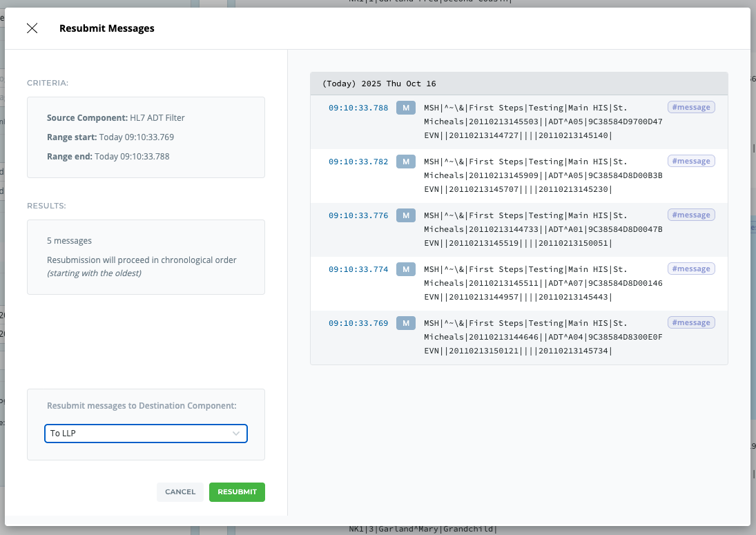Click the date header (Today) 2025 Thu Oct 16
This screenshot has height=535, width=756.
tap(379, 84)
